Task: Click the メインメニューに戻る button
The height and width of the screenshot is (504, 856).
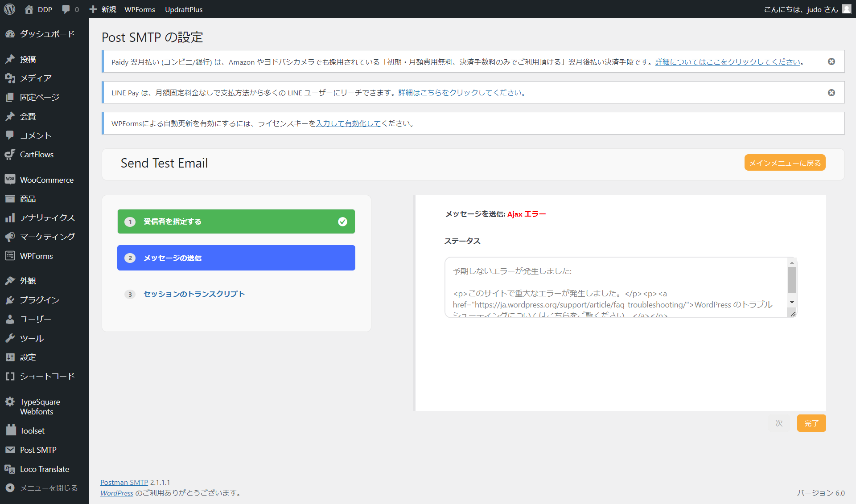Action: click(785, 163)
